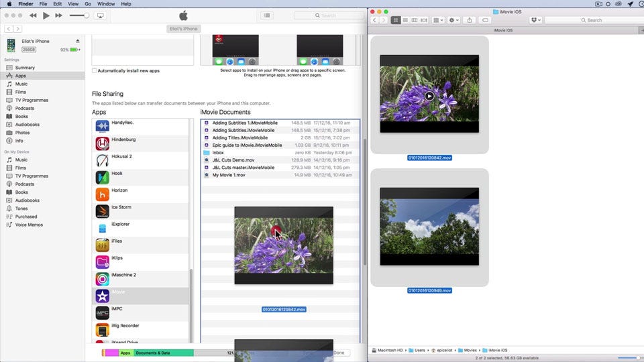The width and height of the screenshot is (644, 362).
Task: Adjust the iTunes volume slider
Action: pos(79,15)
